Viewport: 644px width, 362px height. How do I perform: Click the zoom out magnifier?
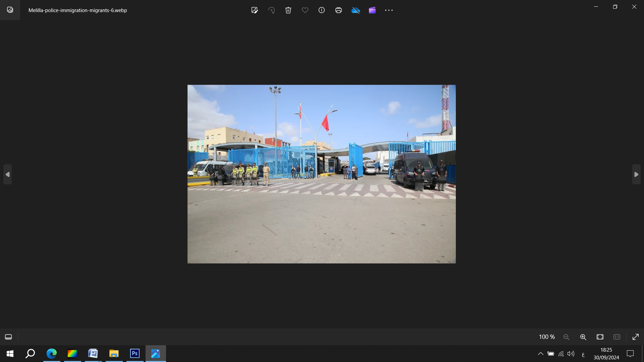click(x=567, y=337)
